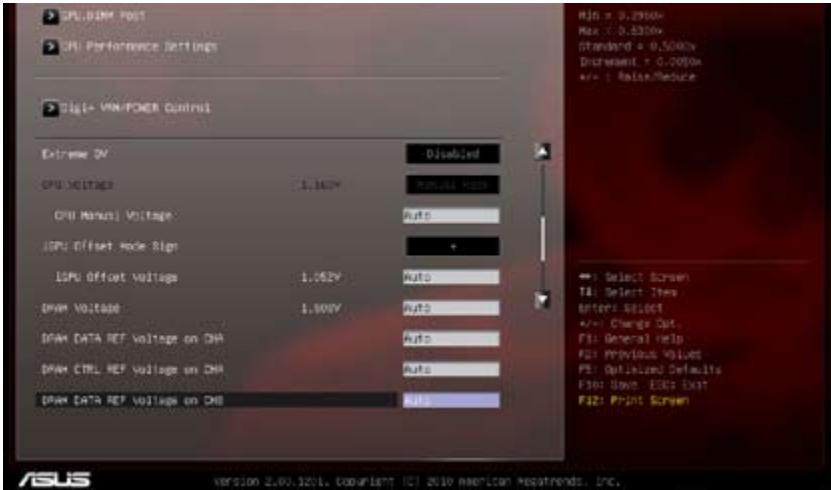Viewport: 831px width, 490px height.
Task: Click the vertical scrollbar thumb
Action: point(543,238)
